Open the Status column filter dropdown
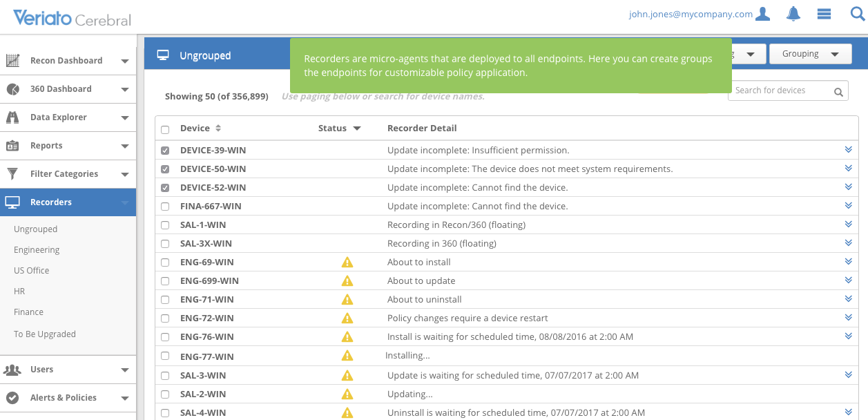Viewport: 868px width, 420px height. pos(357,128)
